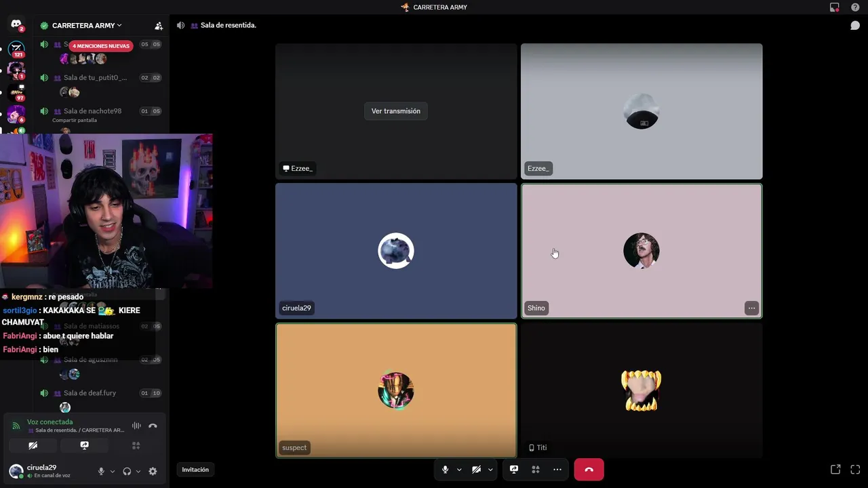This screenshot has width=868, height=488.
Task: Open the server with 97 badge
Action: (x=16, y=92)
